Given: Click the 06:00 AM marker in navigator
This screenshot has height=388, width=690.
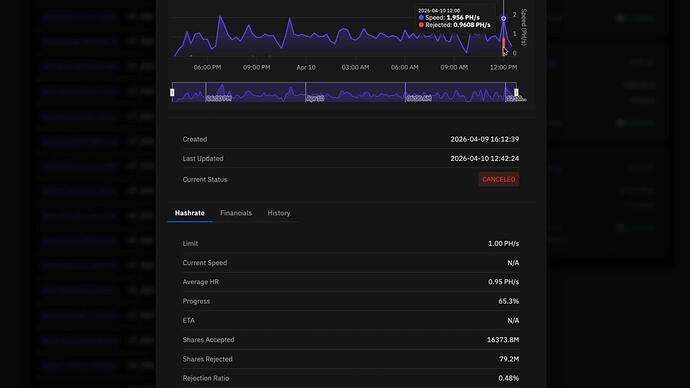Looking at the screenshot, I should point(419,99).
